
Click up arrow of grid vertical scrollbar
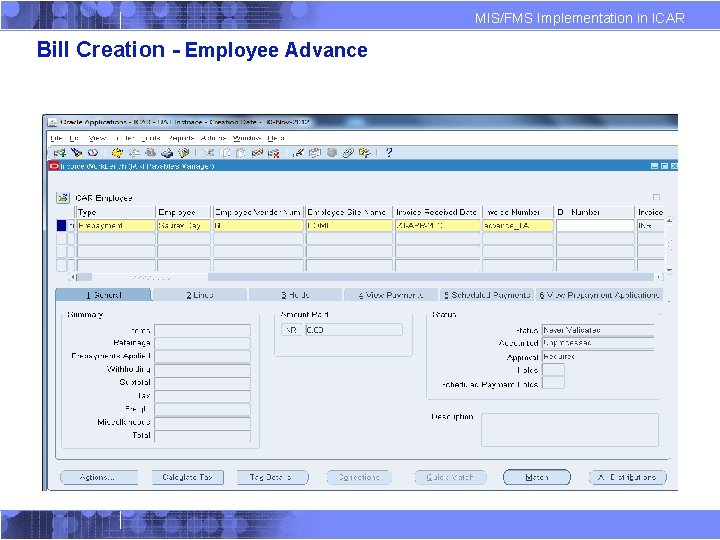669,220
